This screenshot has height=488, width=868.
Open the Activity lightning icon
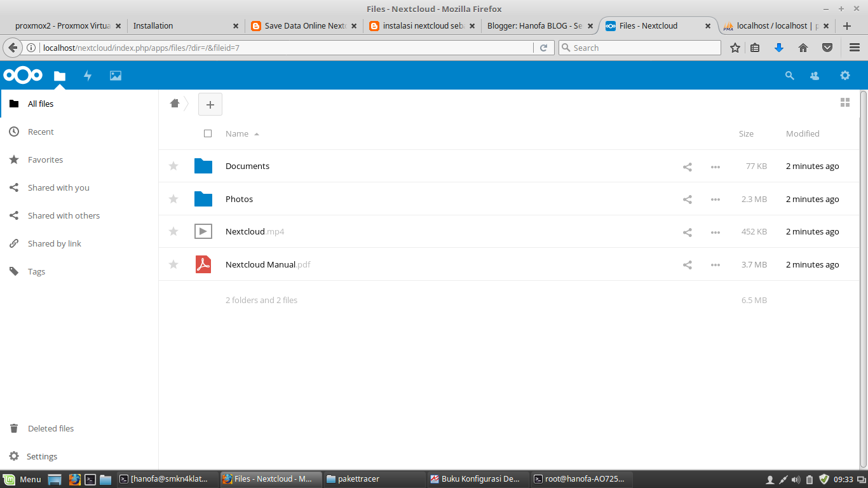click(x=88, y=76)
